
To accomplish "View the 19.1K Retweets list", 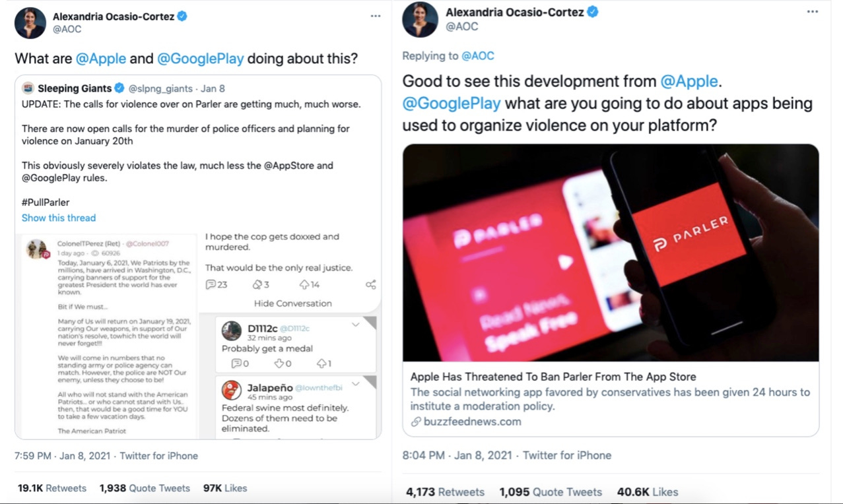I will pyautogui.click(x=52, y=488).
